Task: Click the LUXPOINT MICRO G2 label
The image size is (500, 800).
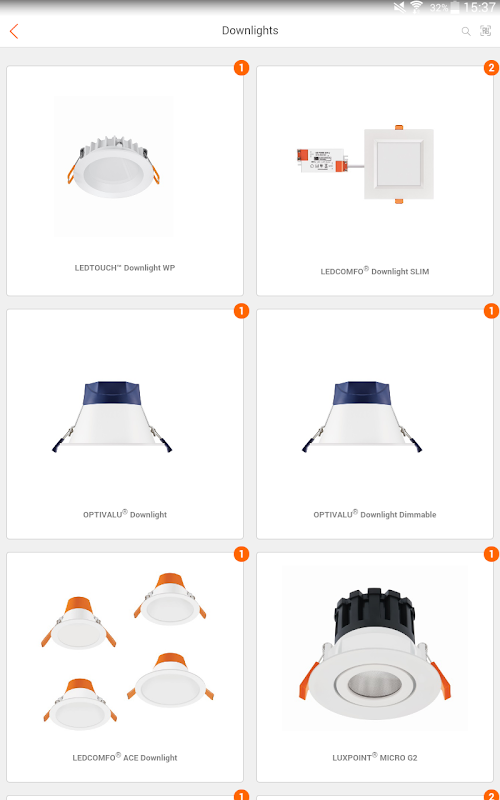Action: [374, 757]
